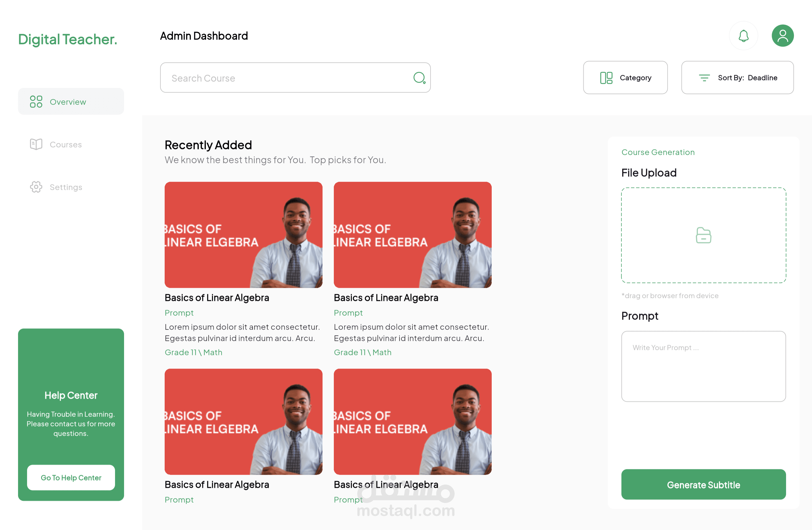This screenshot has width=812, height=530.
Task: Open the Category filter dropdown
Action: (x=625, y=78)
